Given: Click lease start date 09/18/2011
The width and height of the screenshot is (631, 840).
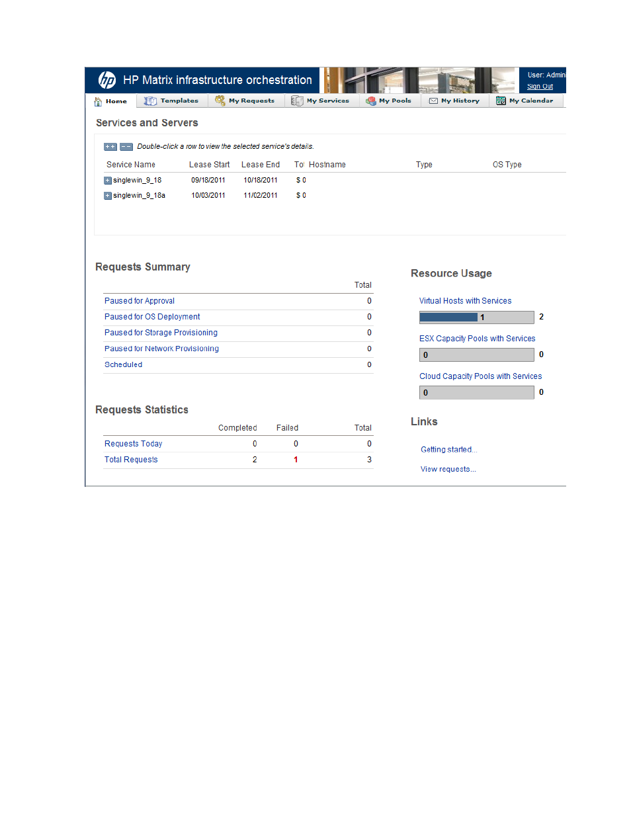Looking at the screenshot, I should tap(208, 181).
